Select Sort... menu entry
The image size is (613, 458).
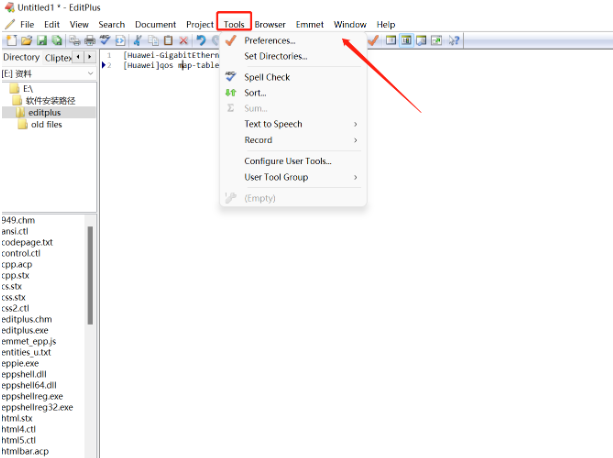click(293, 93)
